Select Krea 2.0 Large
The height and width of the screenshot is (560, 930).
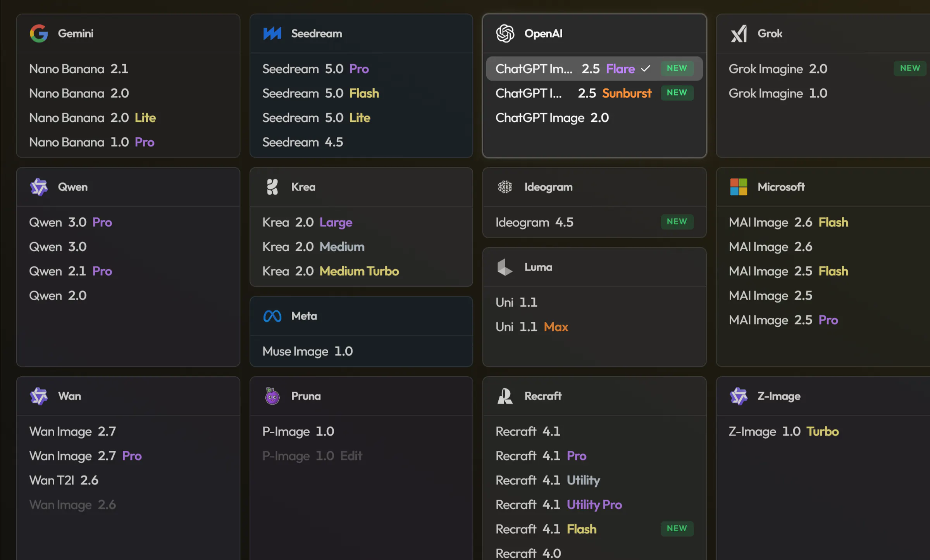361,222
